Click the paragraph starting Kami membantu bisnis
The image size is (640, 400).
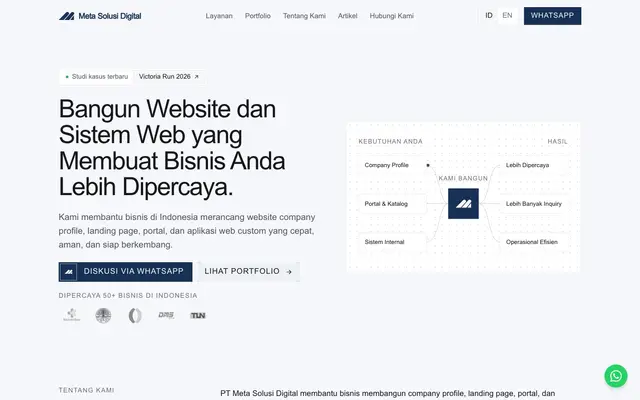[187, 231]
